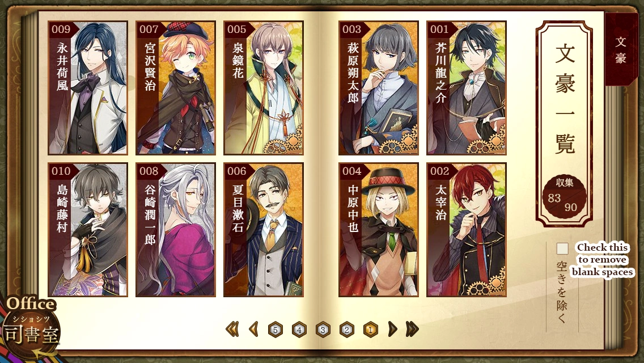View card 009 永井荷風
The image size is (644, 363).
pos(87,88)
